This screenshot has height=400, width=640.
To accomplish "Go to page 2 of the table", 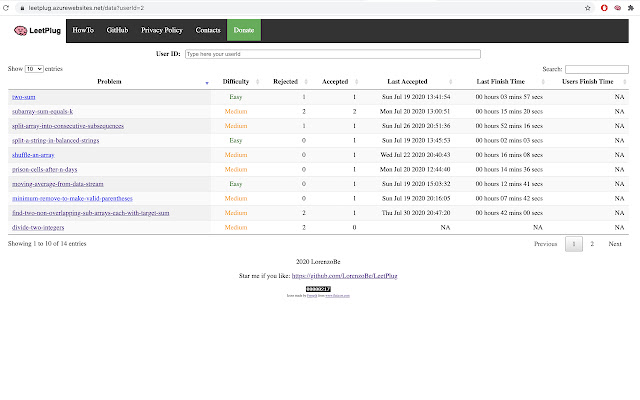I will click(x=591, y=243).
